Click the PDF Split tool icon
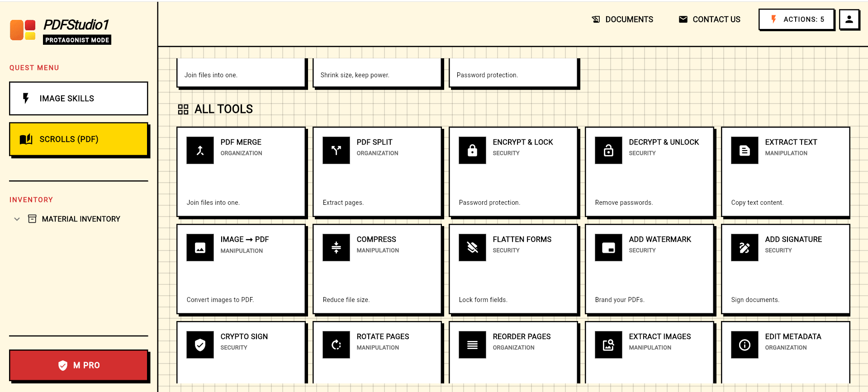The width and height of the screenshot is (868, 392). click(x=336, y=150)
